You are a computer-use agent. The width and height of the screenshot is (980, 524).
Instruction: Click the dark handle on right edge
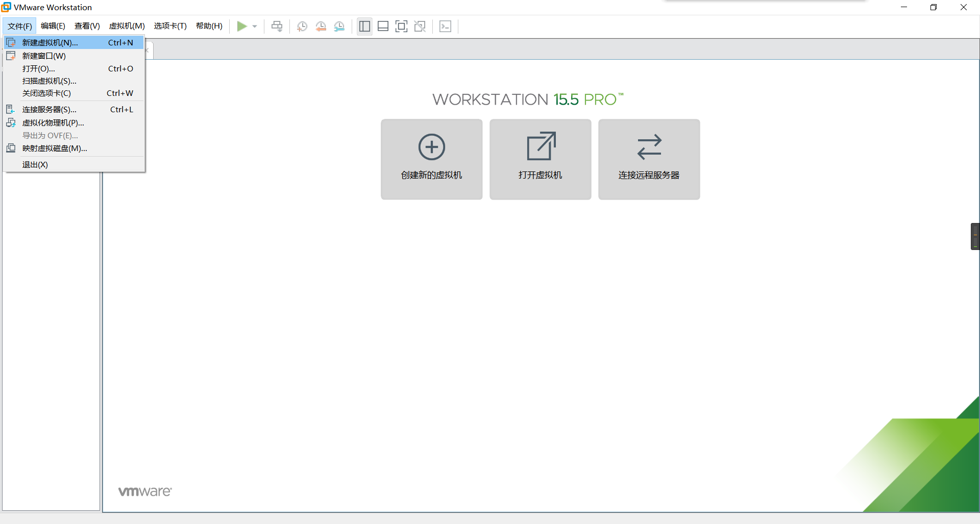[975, 236]
